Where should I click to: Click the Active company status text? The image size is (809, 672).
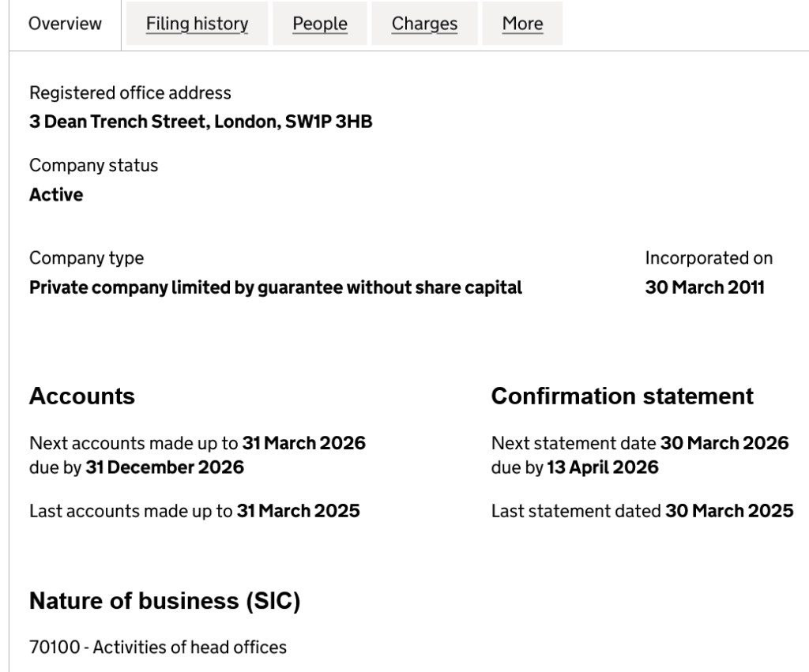coord(56,195)
